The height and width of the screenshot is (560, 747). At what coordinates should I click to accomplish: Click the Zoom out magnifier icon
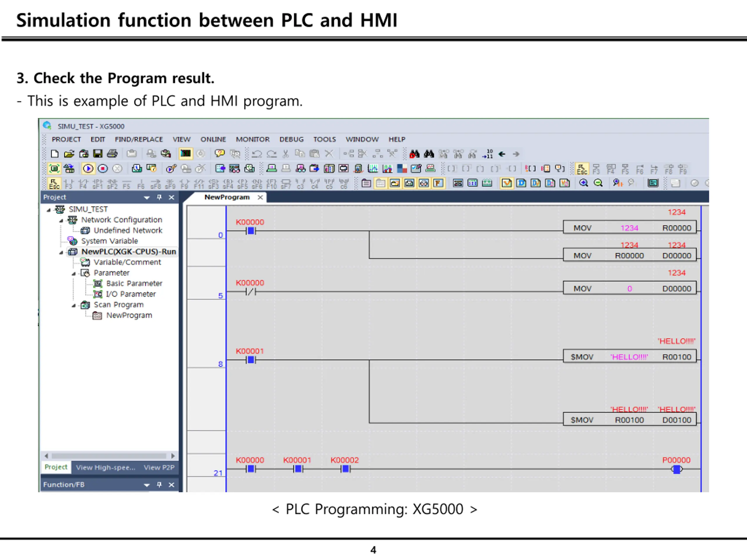[598, 183]
